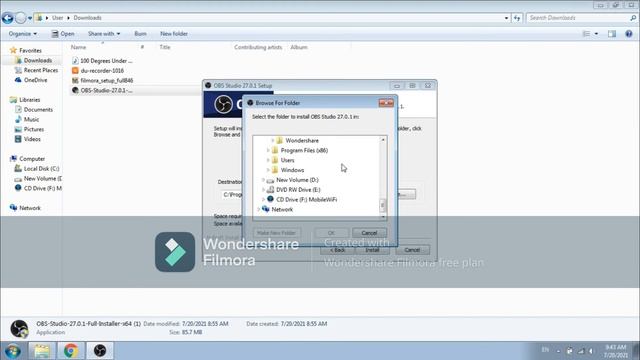Select Program Files (x86) folder
Viewport: 640px width, 360px height.
304,150
